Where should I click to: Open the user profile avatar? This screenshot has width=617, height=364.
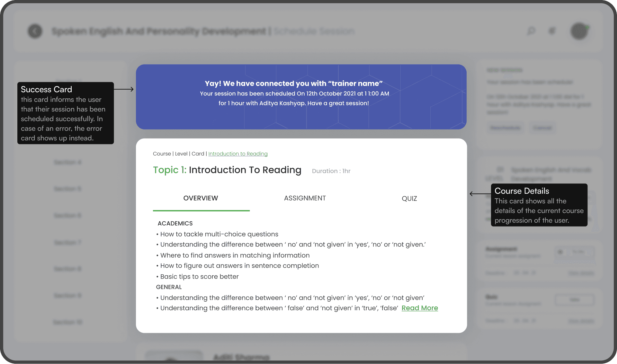[x=579, y=31]
